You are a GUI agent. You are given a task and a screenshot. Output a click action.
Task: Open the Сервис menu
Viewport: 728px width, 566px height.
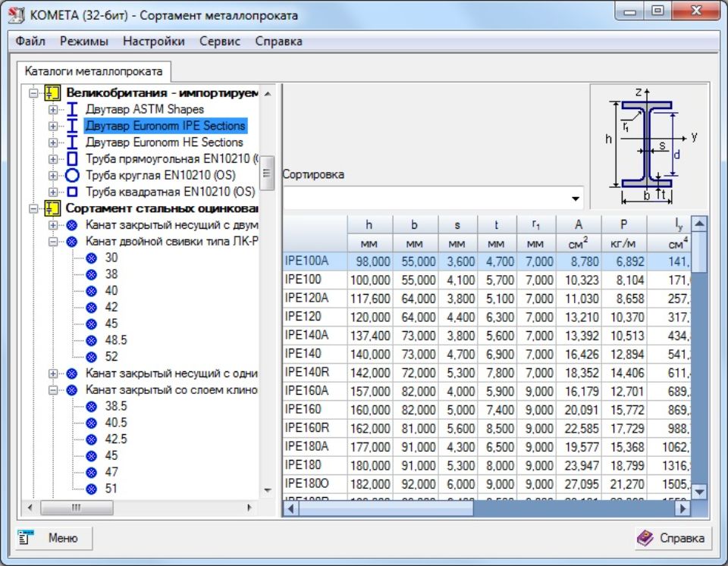[x=220, y=42]
